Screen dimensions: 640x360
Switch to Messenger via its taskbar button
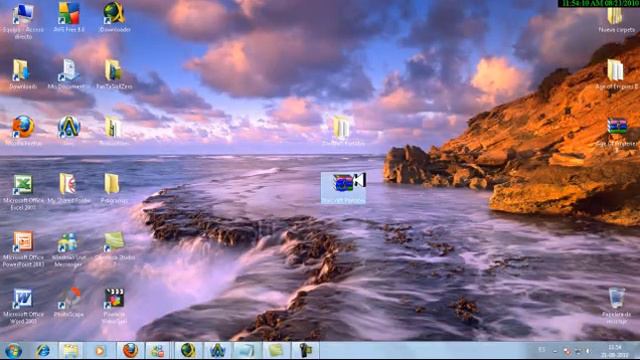coord(158,351)
